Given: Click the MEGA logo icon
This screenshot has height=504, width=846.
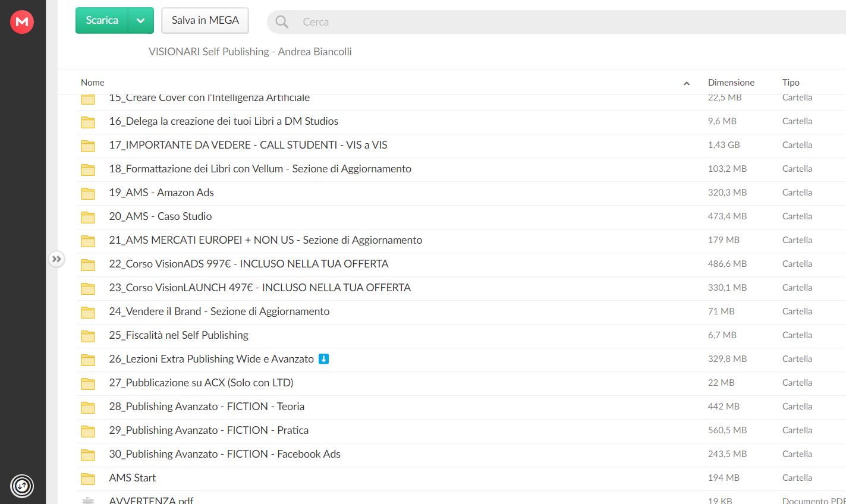Looking at the screenshot, I should coord(22,22).
